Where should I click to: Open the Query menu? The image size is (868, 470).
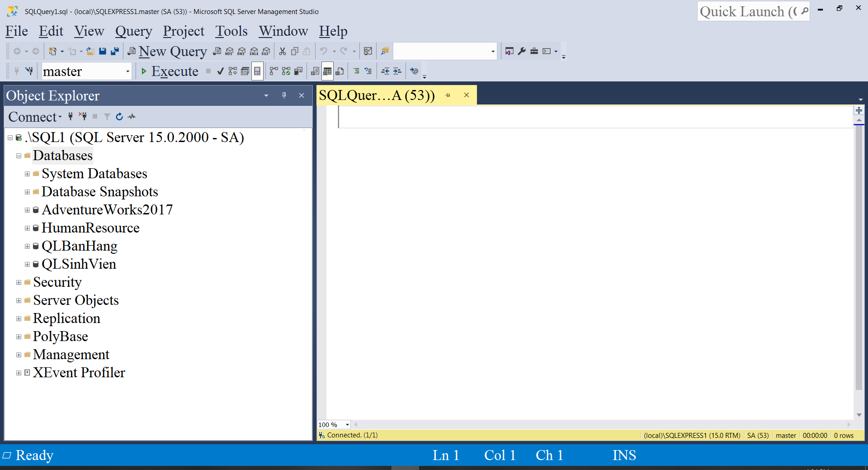(133, 31)
